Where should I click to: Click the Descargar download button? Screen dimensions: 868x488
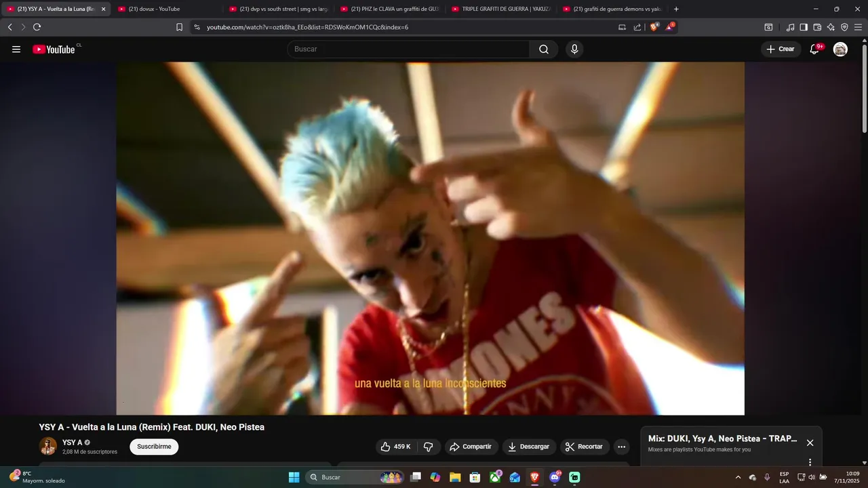[x=529, y=447]
